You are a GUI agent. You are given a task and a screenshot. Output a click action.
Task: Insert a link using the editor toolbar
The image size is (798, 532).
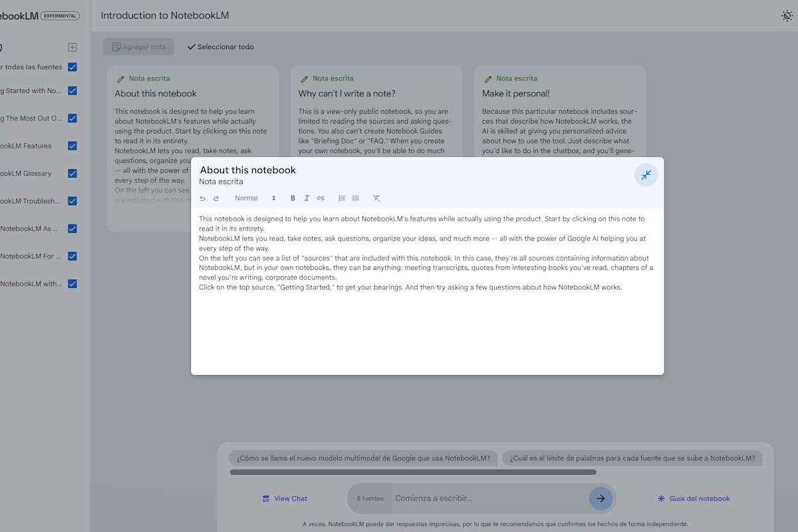click(x=321, y=198)
